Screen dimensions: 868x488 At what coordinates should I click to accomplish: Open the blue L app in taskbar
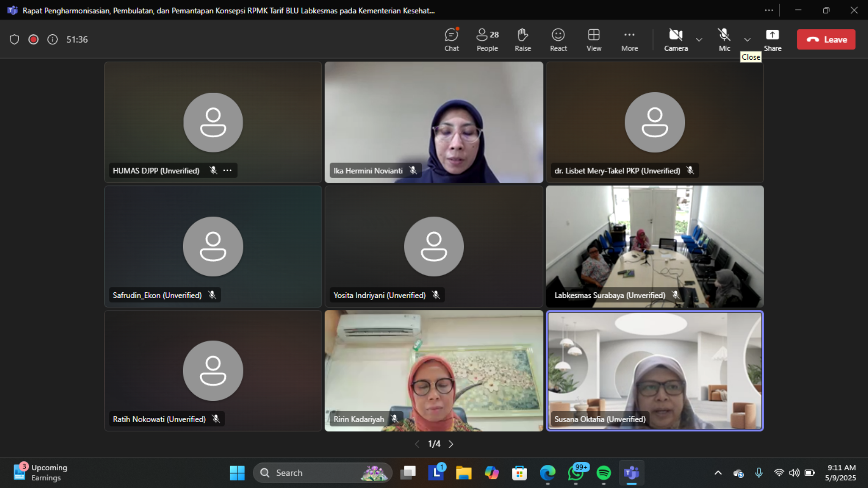(x=436, y=473)
